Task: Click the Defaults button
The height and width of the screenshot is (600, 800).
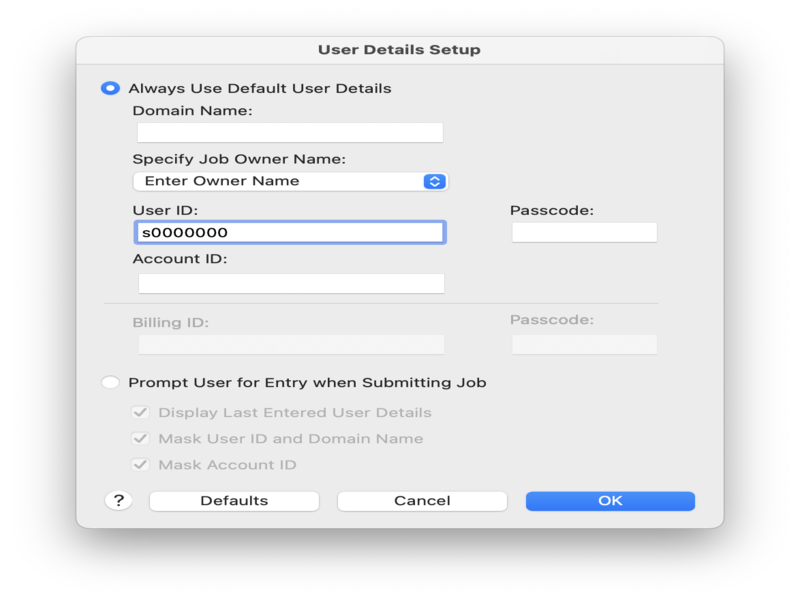Action: pos(234,501)
